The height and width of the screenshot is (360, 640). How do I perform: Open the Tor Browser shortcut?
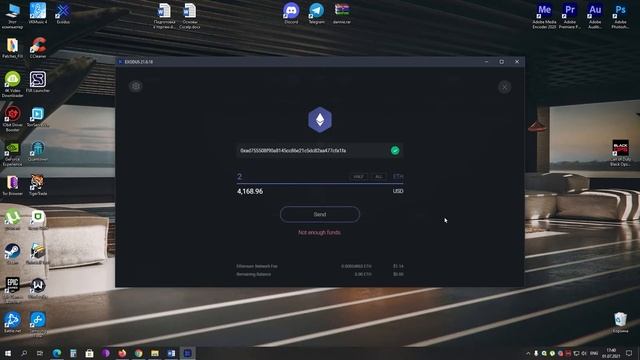pyautogui.click(x=12, y=185)
